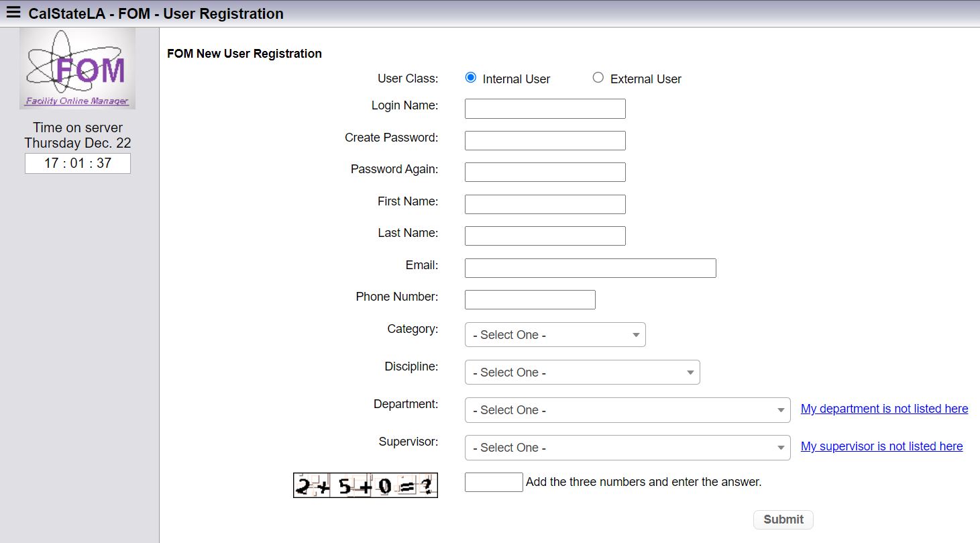Select the Internal User radio button
This screenshot has width=980, height=543.
[470, 77]
